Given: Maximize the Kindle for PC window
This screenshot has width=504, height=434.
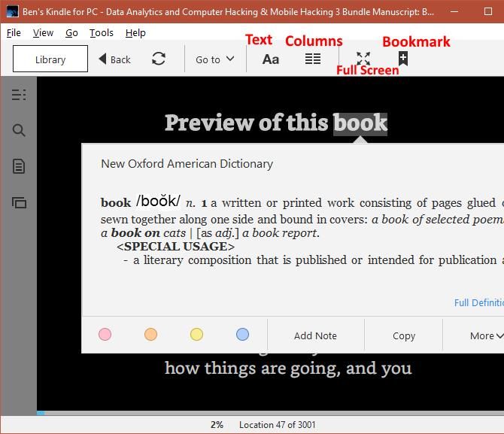Looking at the screenshot, I should (x=488, y=11).
